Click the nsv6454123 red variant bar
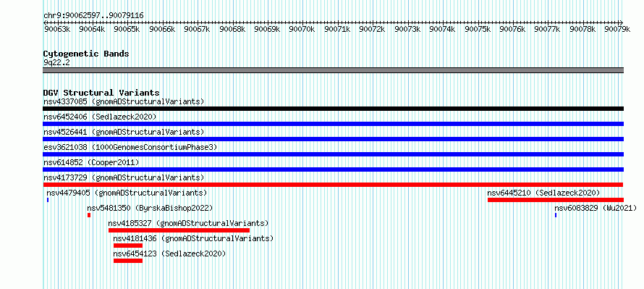This screenshot has width=644, height=289. [x=128, y=261]
